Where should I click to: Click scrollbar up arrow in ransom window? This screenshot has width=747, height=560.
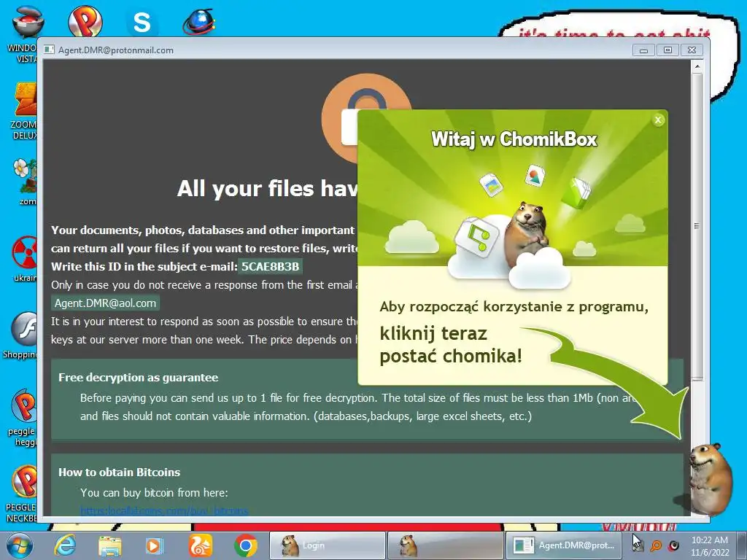tap(697, 66)
